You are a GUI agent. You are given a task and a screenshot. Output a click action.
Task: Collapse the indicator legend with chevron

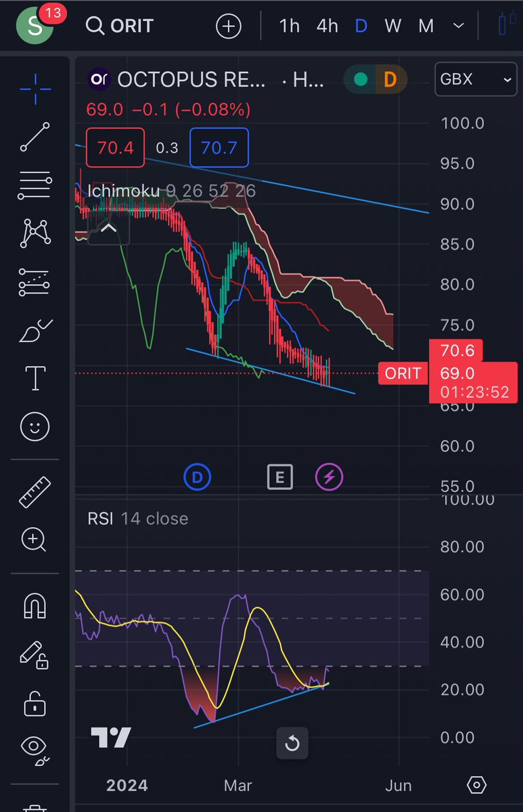[108, 228]
